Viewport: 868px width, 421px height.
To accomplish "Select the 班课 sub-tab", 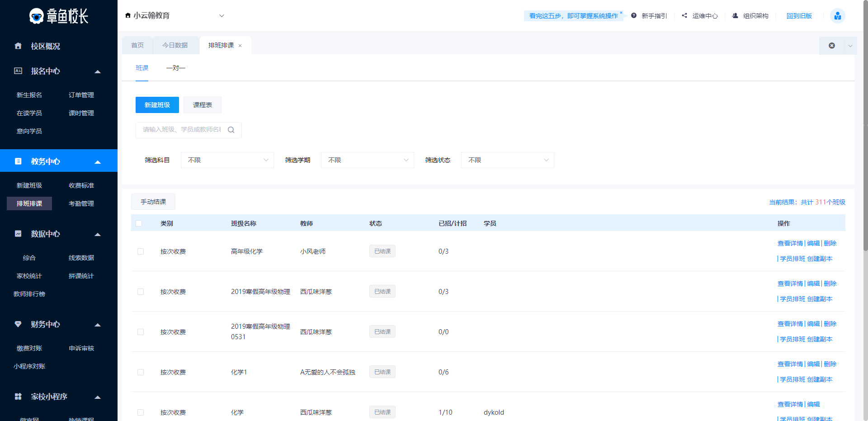I will click(x=142, y=68).
